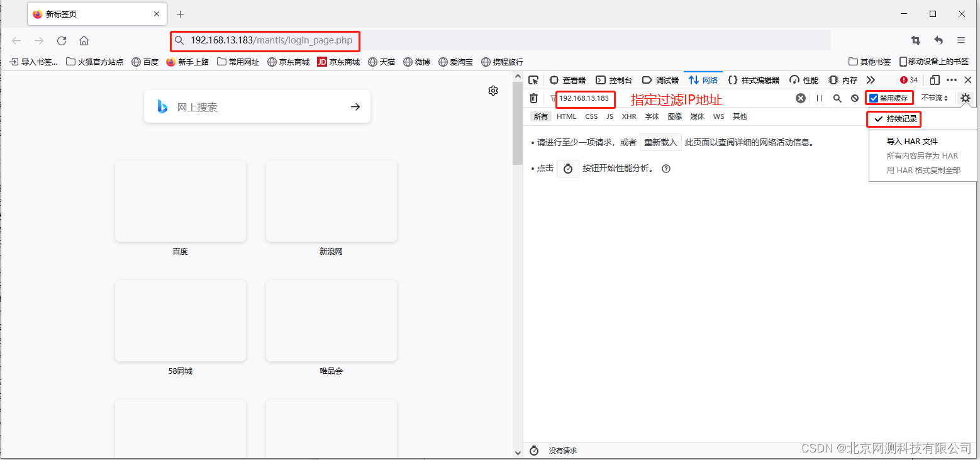
Task: Open the Firefox hamburger menu
Action: [x=961, y=40]
